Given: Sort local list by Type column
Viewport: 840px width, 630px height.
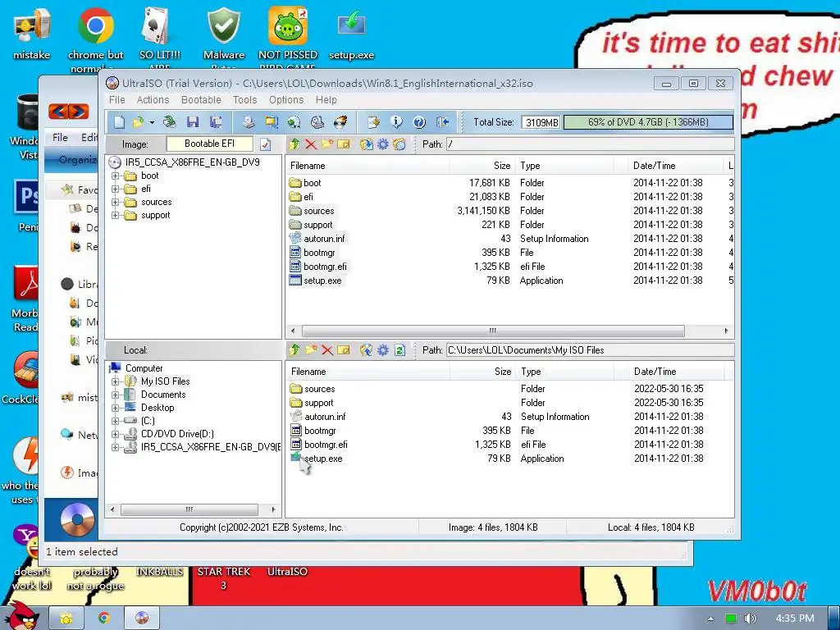Looking at the screenshot, I should point(564,372).
